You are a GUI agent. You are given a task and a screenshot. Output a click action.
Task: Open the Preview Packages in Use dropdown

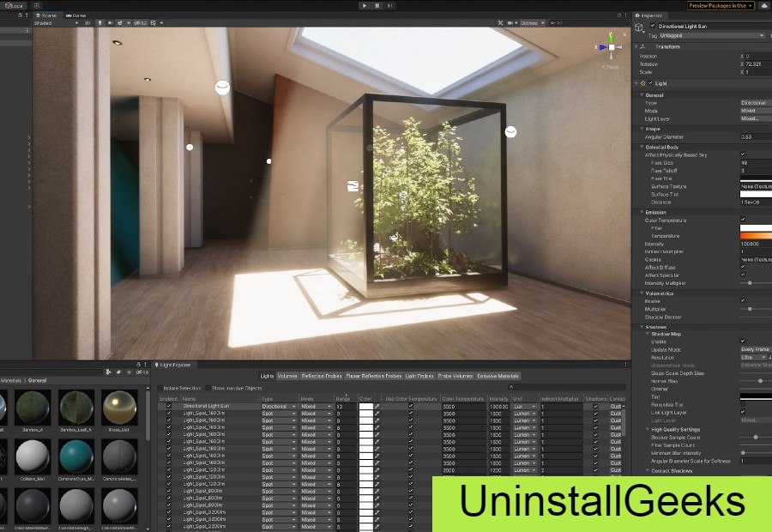(x=721, y=5)
